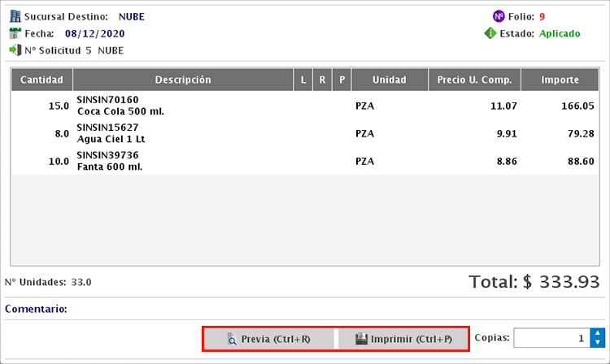This screenshot has height=364, width=610.
Task: Click the purple Folio number icon
Action: [499, 16]
